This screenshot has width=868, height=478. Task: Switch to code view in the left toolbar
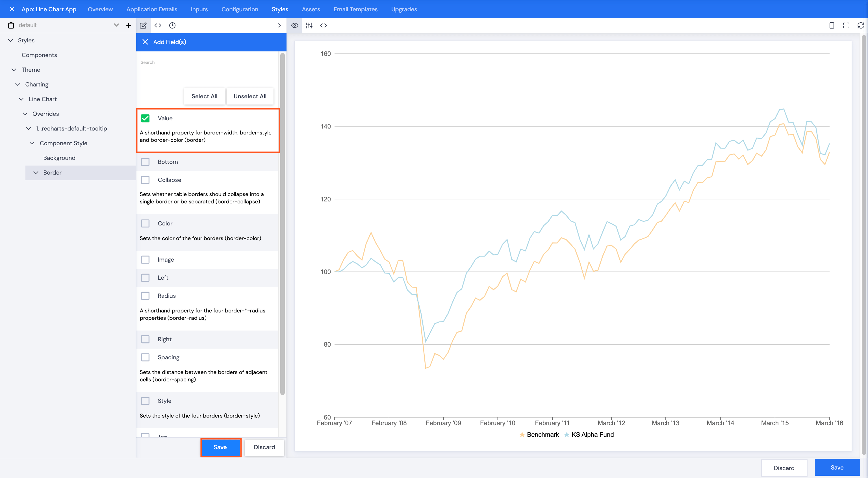(157, 25)
